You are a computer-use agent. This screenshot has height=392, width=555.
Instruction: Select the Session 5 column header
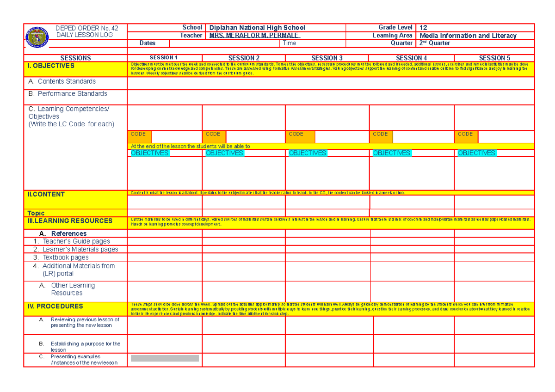coord(494,58)
